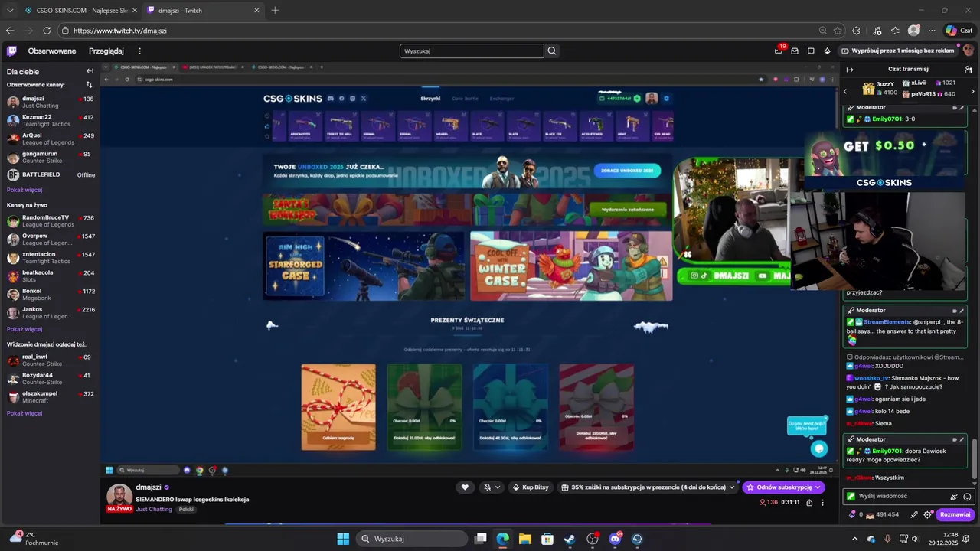Click the Windows Start button
980x551 pixels.
[343, 539]
